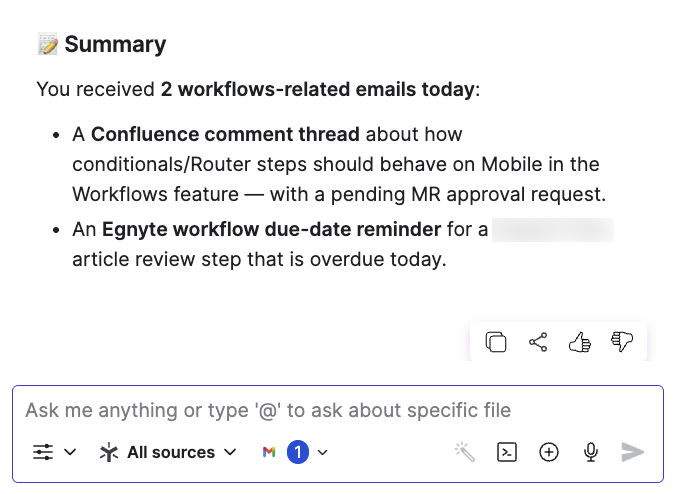Click the magic wand enhance prompt icon

(465, 452)
